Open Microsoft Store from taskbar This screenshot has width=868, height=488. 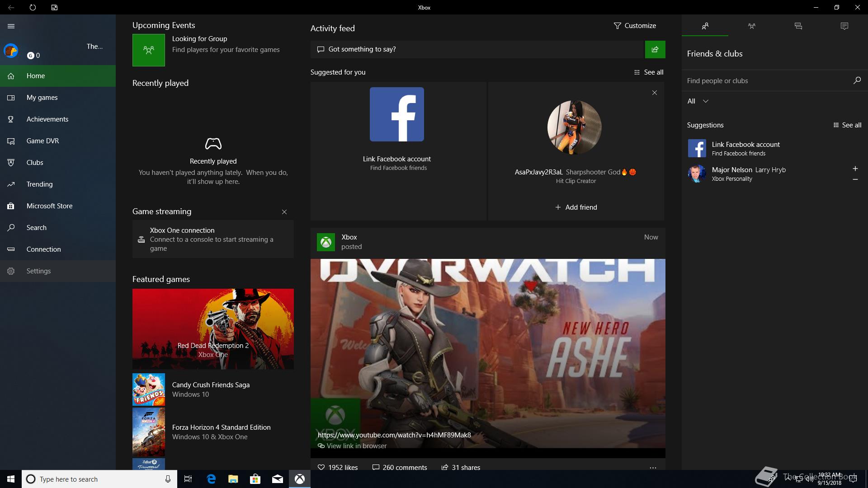(x=255, y=479)
